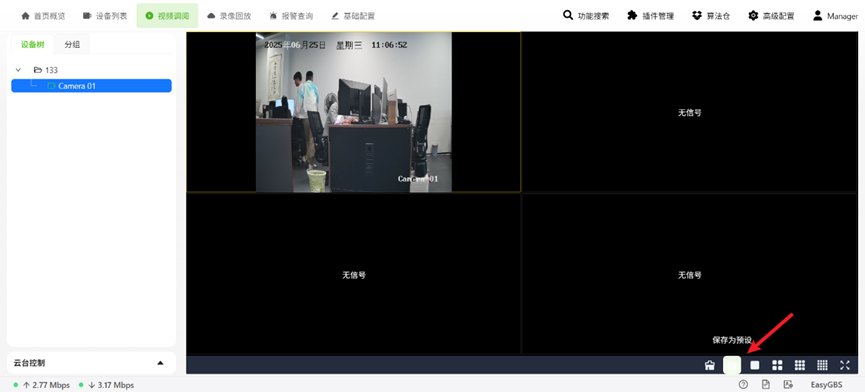The width and height of the screenshot is (865, 392).
Task: Open 高级配置 settings
Action: tap(771, 16)
